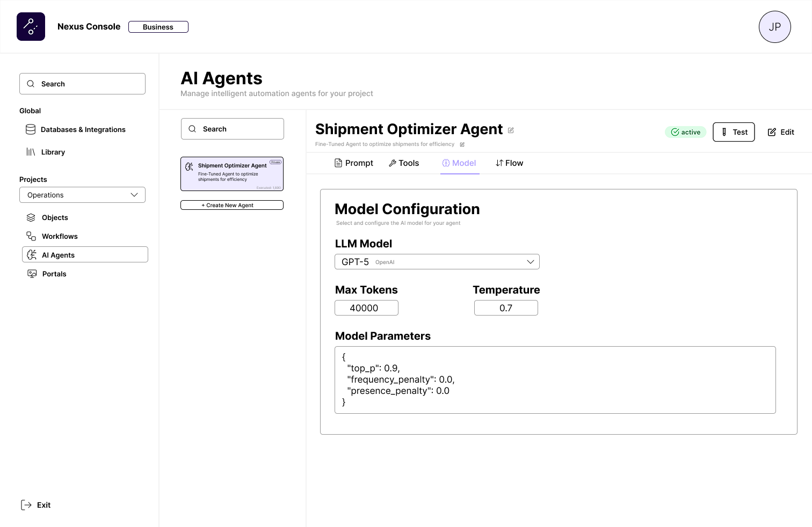Select the Shipment Optimizer Agent card
Image resolution: width=812 pixels, height=527 pixels.
coord(232,174)
